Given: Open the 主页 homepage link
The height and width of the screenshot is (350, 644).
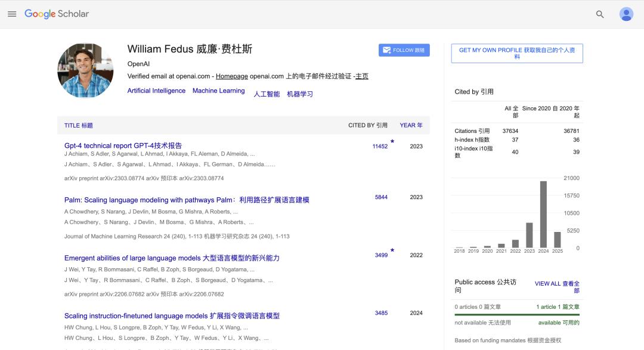Looking at the screenshot, I should (x=362, y=76).
